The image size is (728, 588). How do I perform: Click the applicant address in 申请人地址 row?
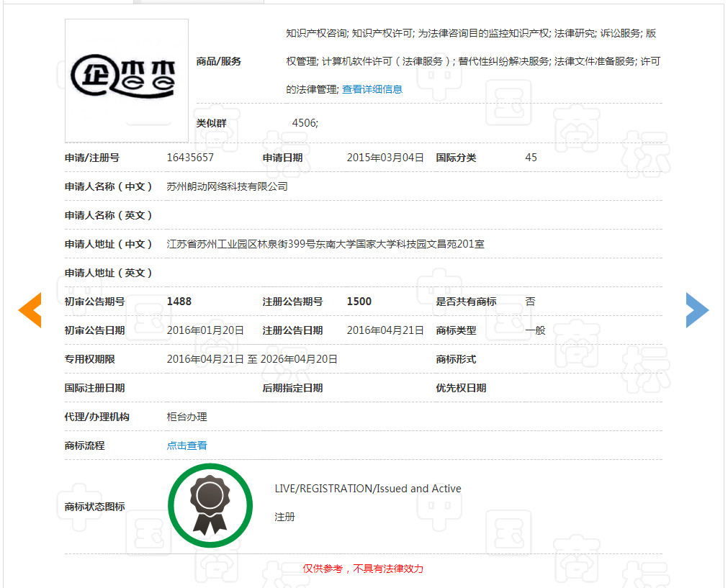tap(324, 243)
